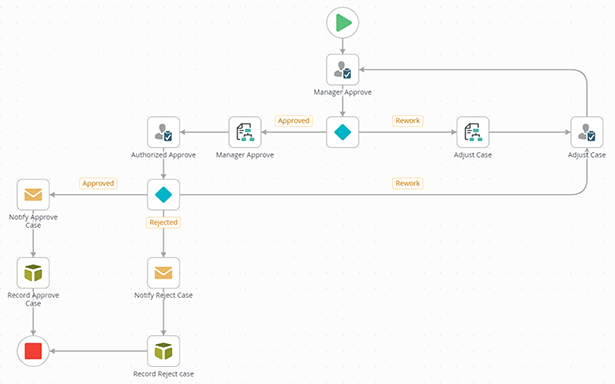Select the first decision diamond gateway
Screen dimensions: 615x384
coord(342,132)
